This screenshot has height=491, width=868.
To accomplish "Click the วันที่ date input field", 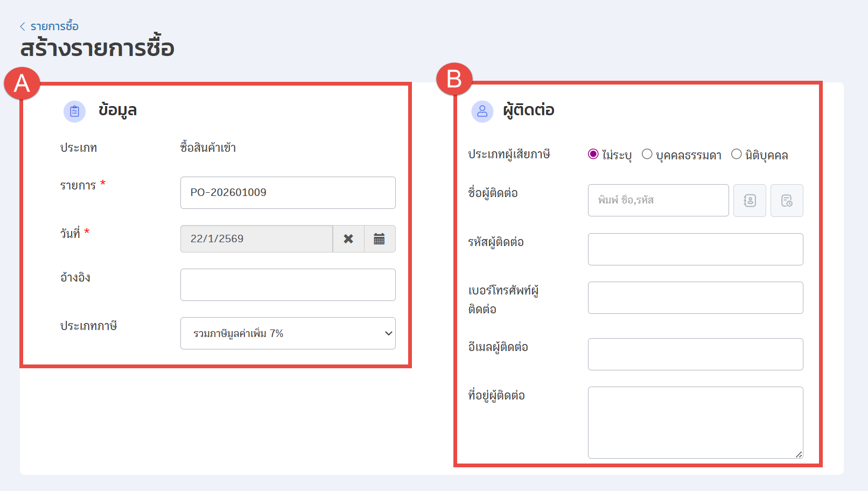I will [x=256, y=239].
